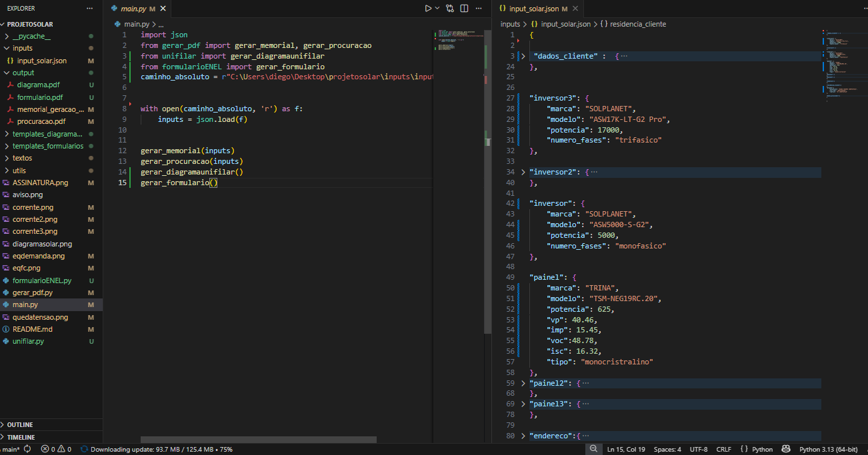Select Python 3.13 interpreter in status bar

(x=828, y=449)
